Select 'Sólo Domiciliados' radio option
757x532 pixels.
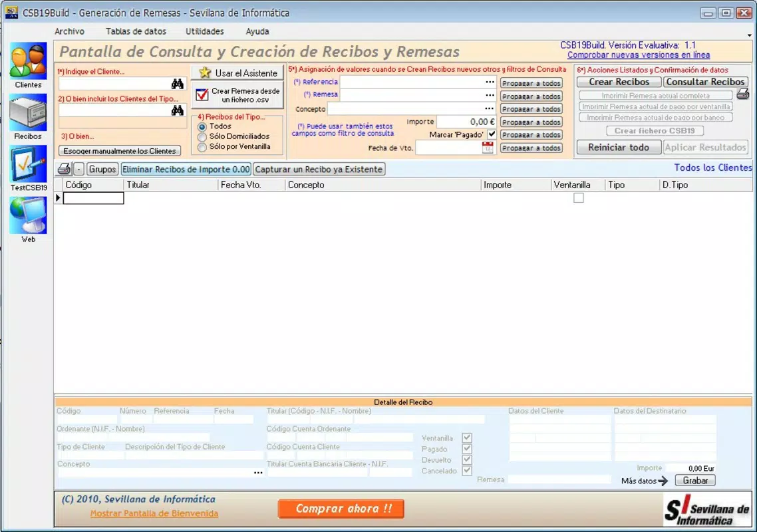click(x=202, y=136)
